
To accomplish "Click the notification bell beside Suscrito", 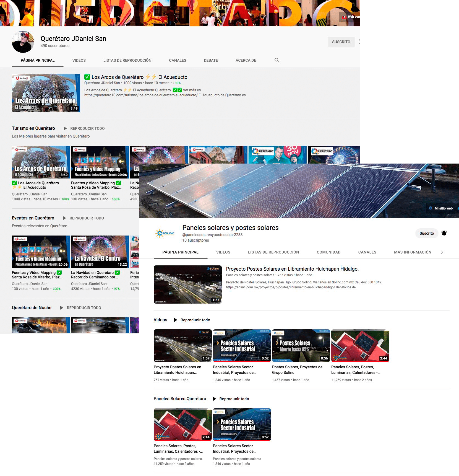I will coord(444,233).
